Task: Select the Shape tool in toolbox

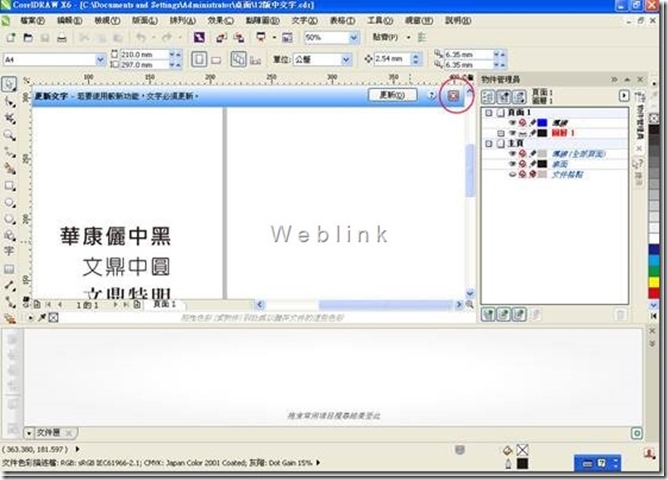Action: (x=9, y=102)
